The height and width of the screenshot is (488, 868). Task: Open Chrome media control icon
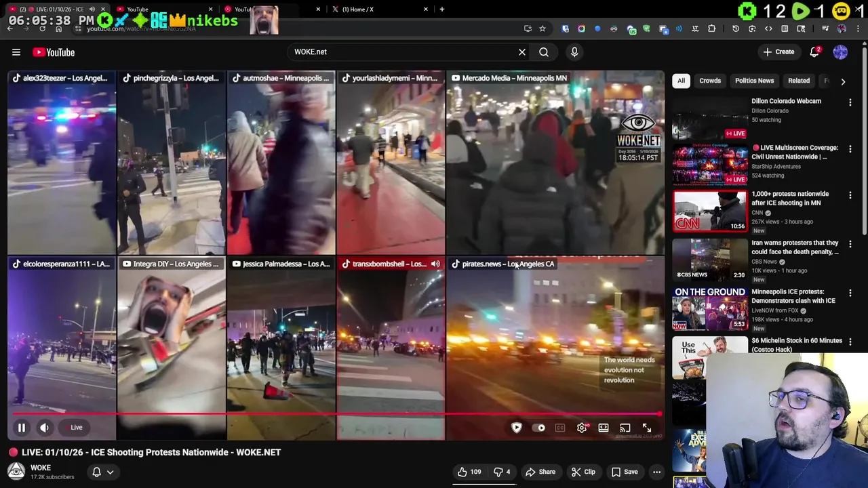click(x=825, y=28)
